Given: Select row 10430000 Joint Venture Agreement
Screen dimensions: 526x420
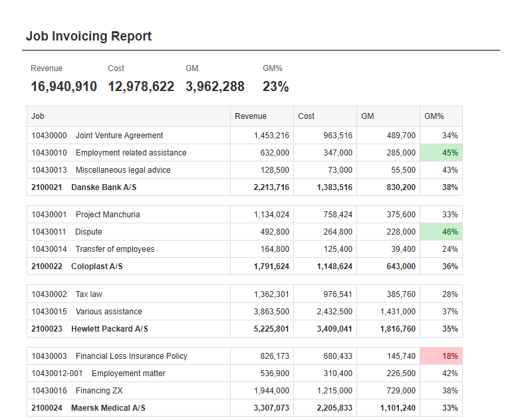Looking at the screenshot, I should [245, 136].
